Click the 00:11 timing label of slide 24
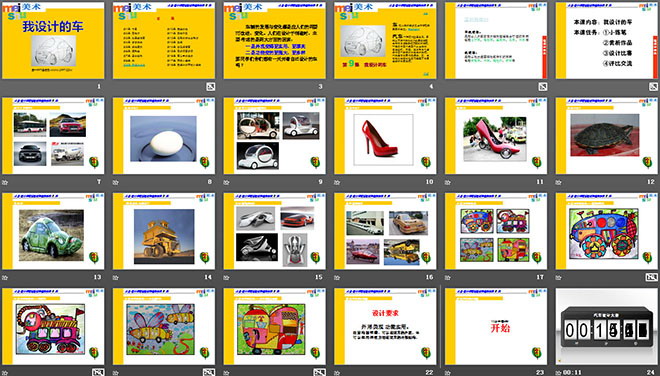This screenshot has width=660, height=376. [572, 372]
